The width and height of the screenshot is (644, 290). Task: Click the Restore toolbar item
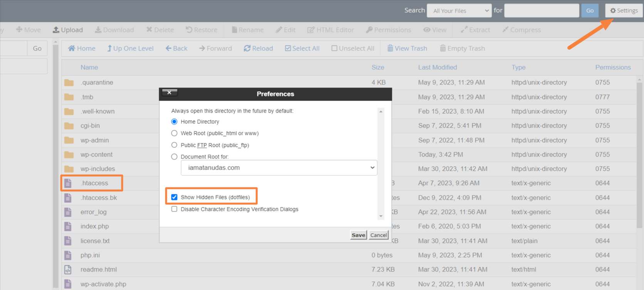201,30
